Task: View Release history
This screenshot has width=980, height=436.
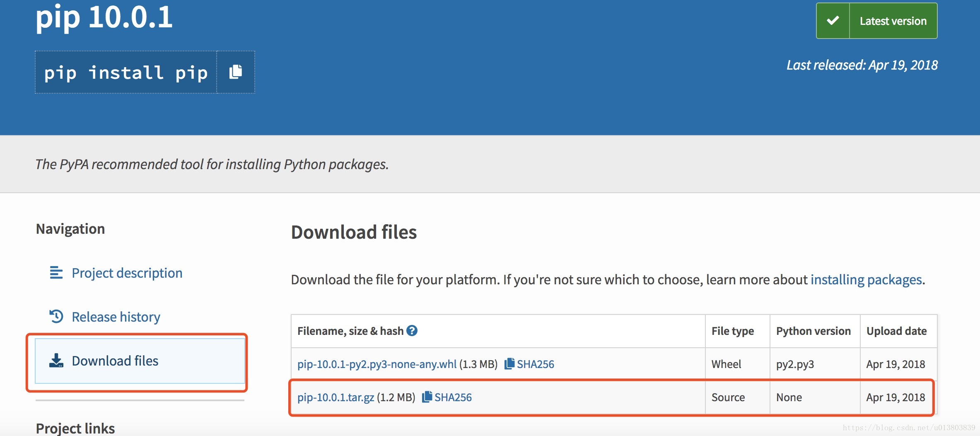Action: pos(116,317)
